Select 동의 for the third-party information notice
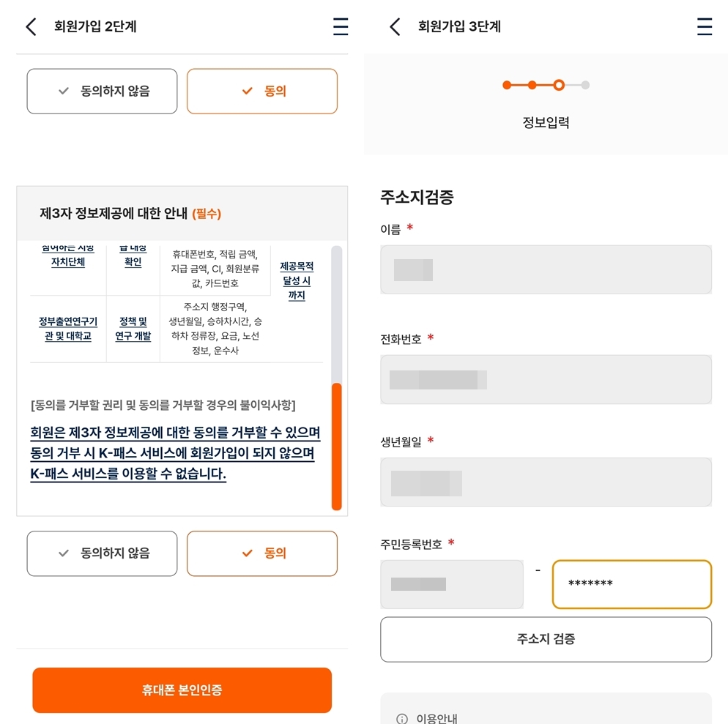 pos(261,553)
